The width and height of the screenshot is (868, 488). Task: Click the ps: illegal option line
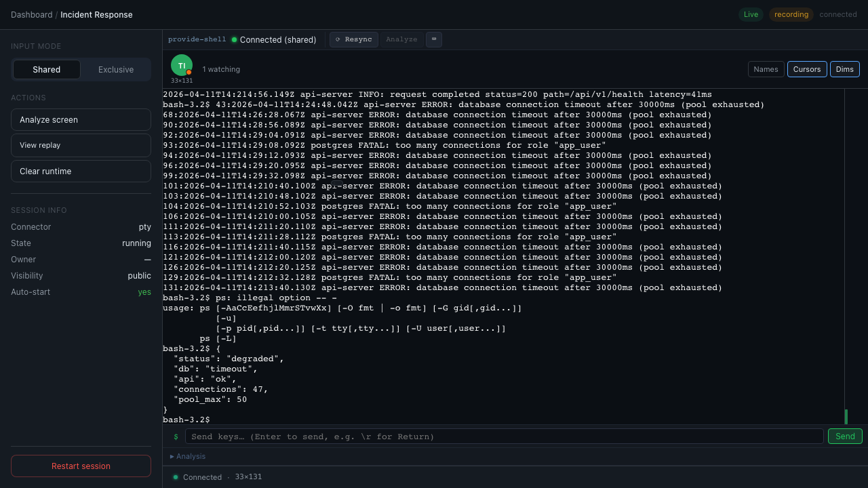250,298
